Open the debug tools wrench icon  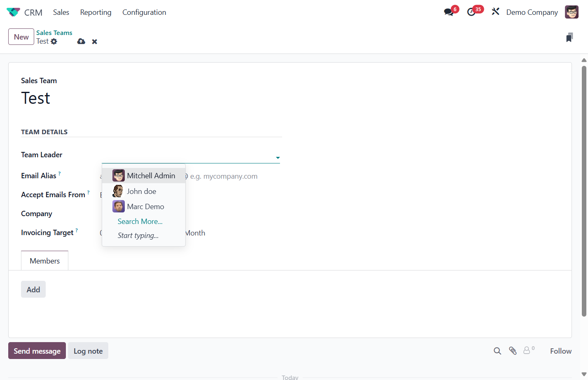(x=495, y=12)
